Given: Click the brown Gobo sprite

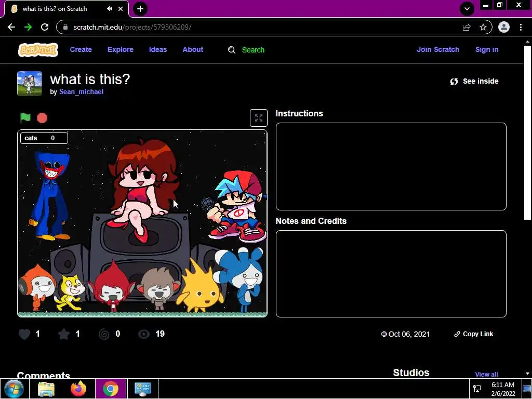Looking at the screenshot, I should [158, 288].
